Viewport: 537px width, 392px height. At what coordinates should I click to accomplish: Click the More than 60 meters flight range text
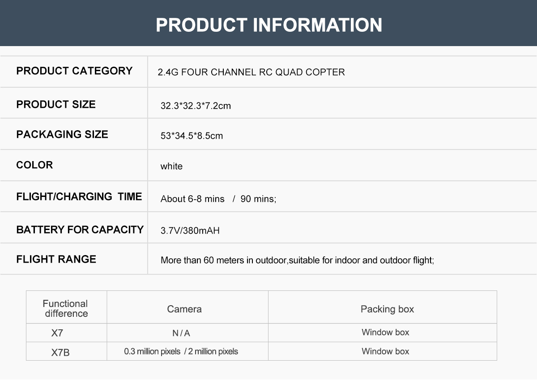coord(297,260)
